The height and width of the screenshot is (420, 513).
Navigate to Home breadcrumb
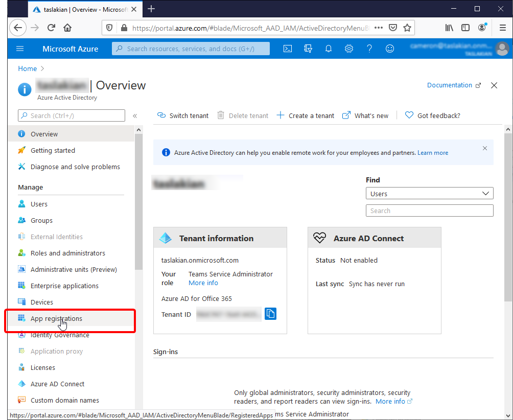tap(28, 68)
